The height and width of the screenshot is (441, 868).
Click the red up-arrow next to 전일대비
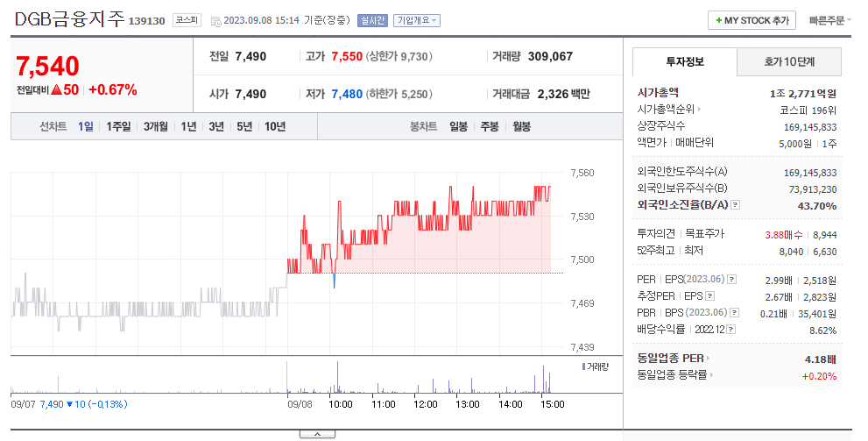point(56,89)
